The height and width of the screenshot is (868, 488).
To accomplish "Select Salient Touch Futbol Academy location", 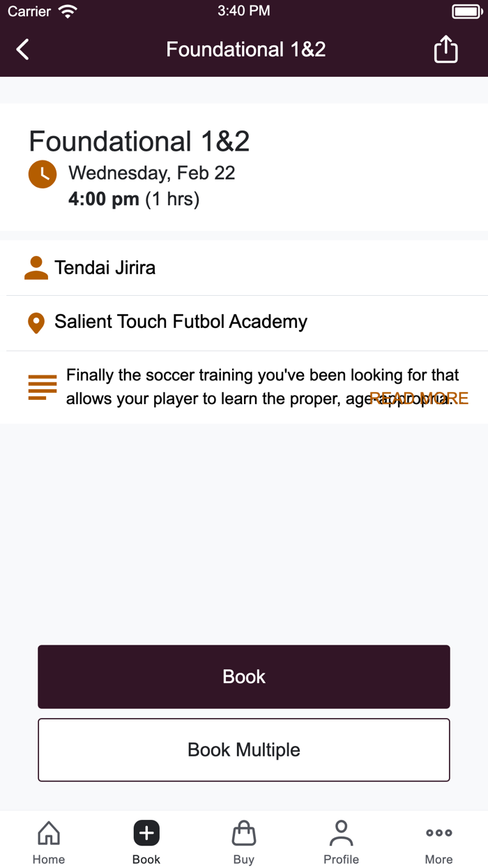I will [x=181, y=322].
